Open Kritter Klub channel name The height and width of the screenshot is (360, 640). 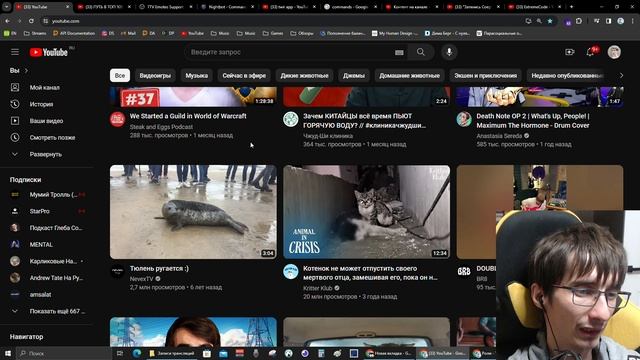[318, 288]
